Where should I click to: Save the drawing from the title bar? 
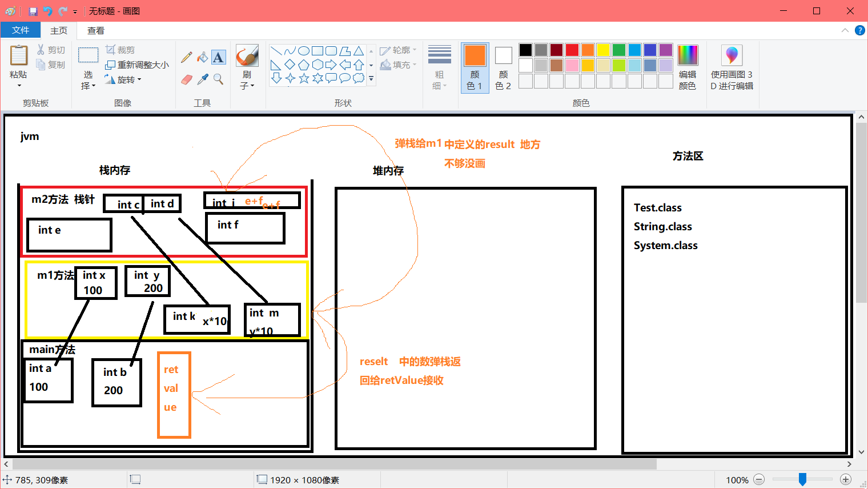[33, 11]
